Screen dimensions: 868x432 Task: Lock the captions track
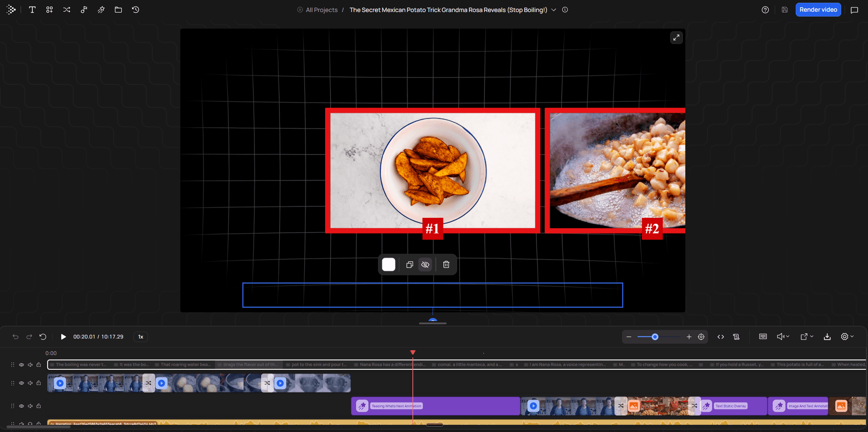pos(39,365)
